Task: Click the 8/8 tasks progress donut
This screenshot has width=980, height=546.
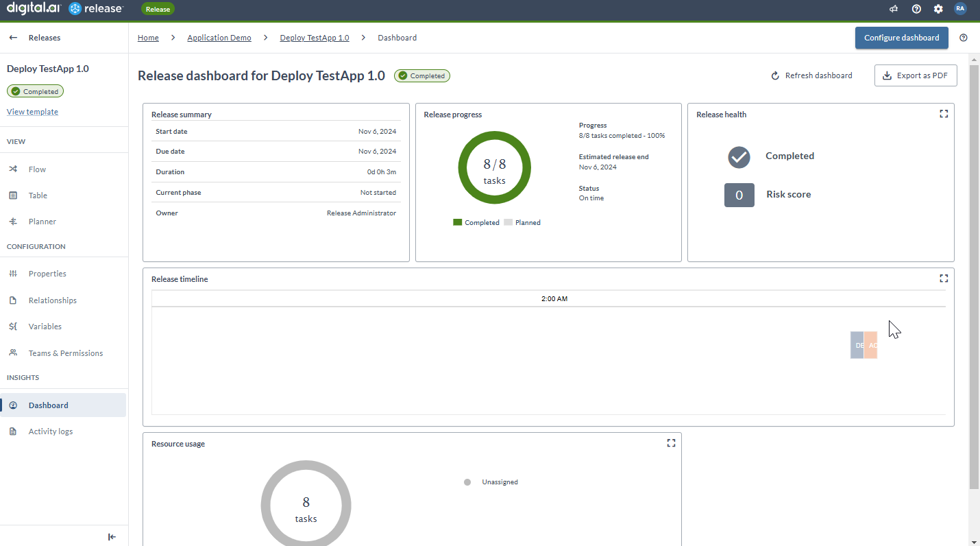Action: coord(494,167)
